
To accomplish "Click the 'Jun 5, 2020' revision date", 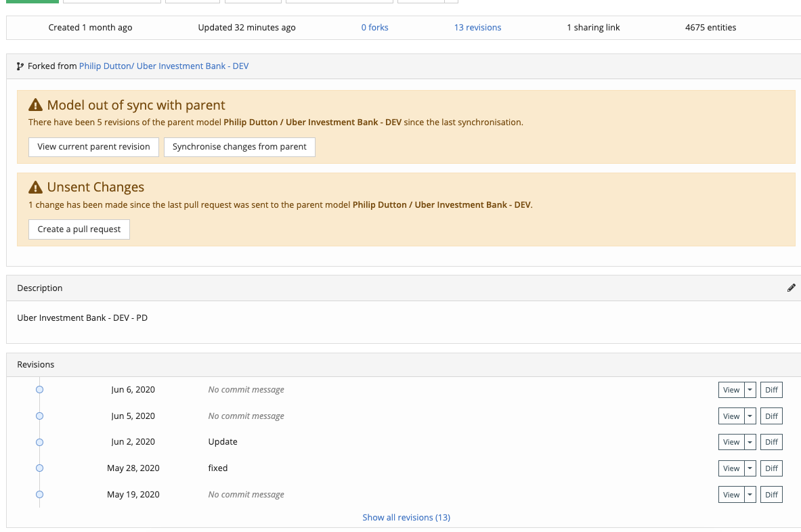I will click(x=133, y=416).
